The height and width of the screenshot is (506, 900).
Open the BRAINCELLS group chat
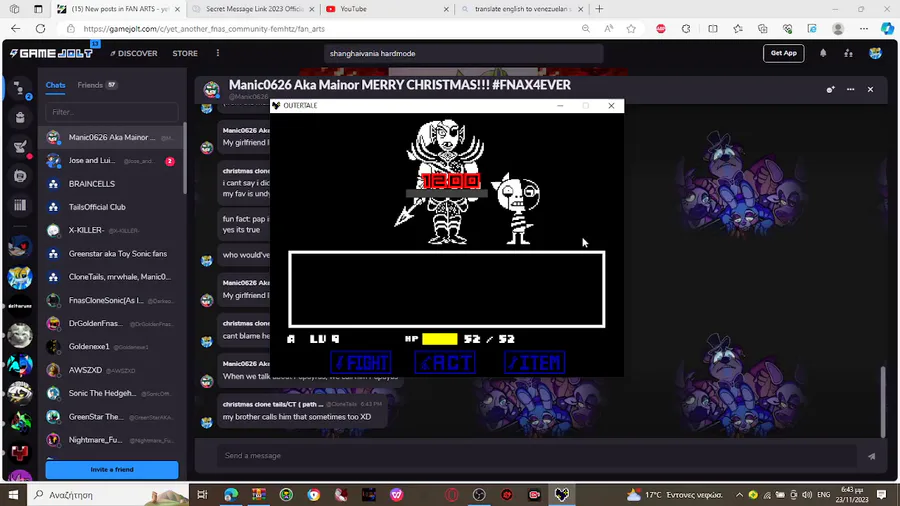(x=112, y=184)
